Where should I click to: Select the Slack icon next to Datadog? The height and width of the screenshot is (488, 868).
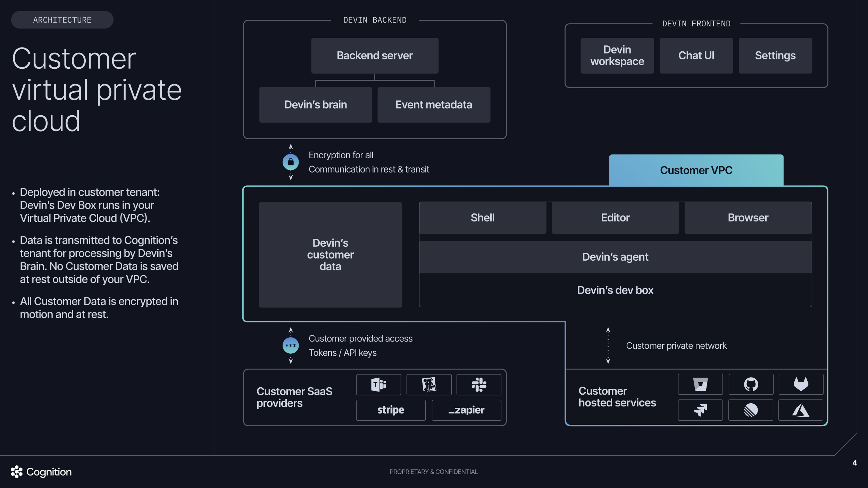(x=480, y=384)
